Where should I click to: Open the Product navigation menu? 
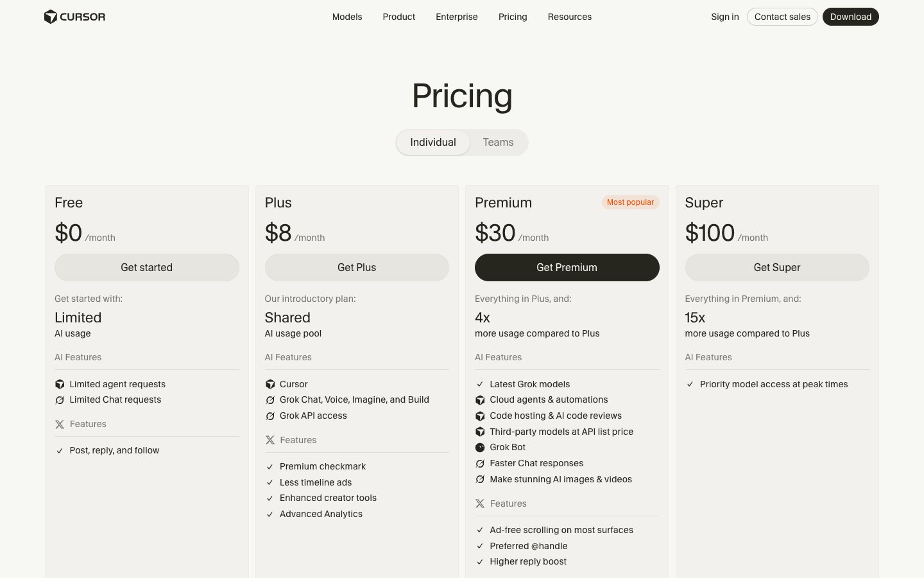(x=399, y=17)
